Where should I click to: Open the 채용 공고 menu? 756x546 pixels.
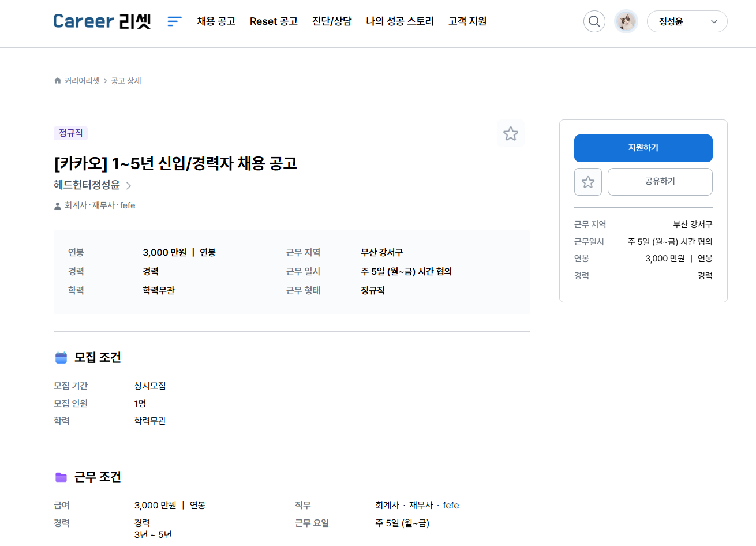(x=216, y=21)
